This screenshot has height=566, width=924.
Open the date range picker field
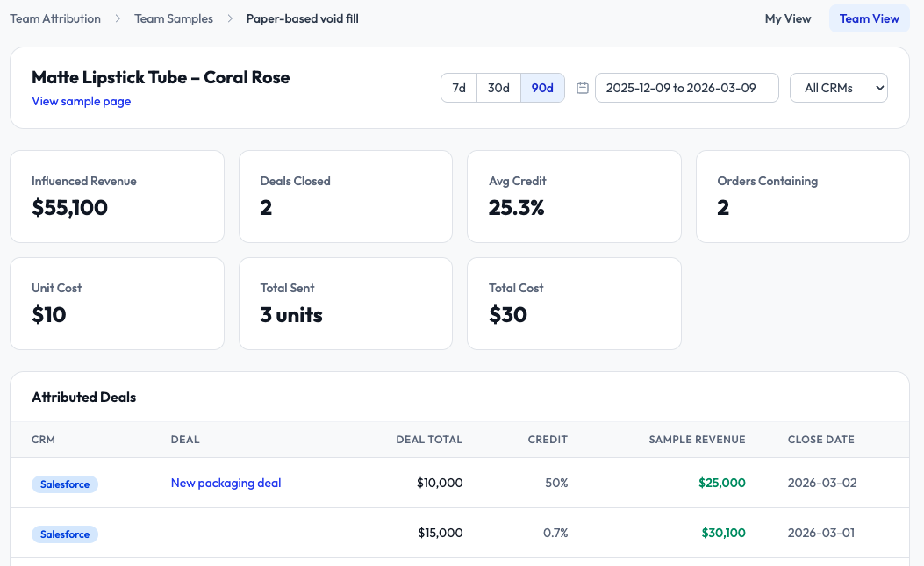tap(686, 88)
